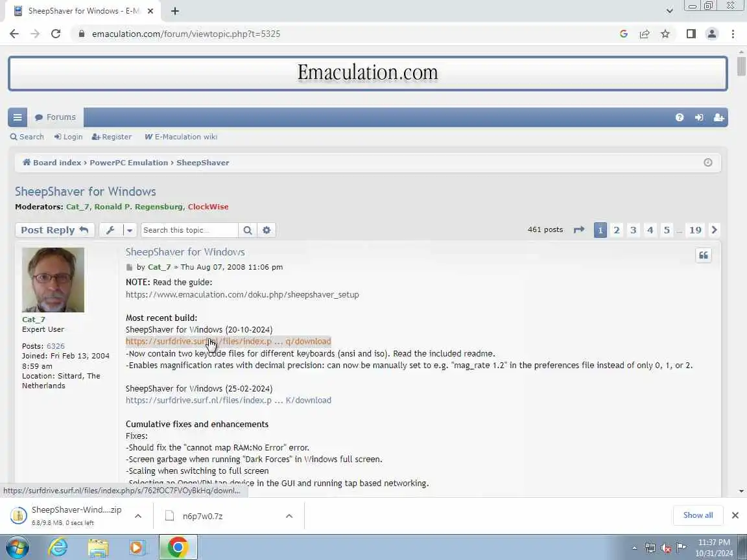Open a new browser tab
This screenshot has width=747, height=560.
[175, 11]
